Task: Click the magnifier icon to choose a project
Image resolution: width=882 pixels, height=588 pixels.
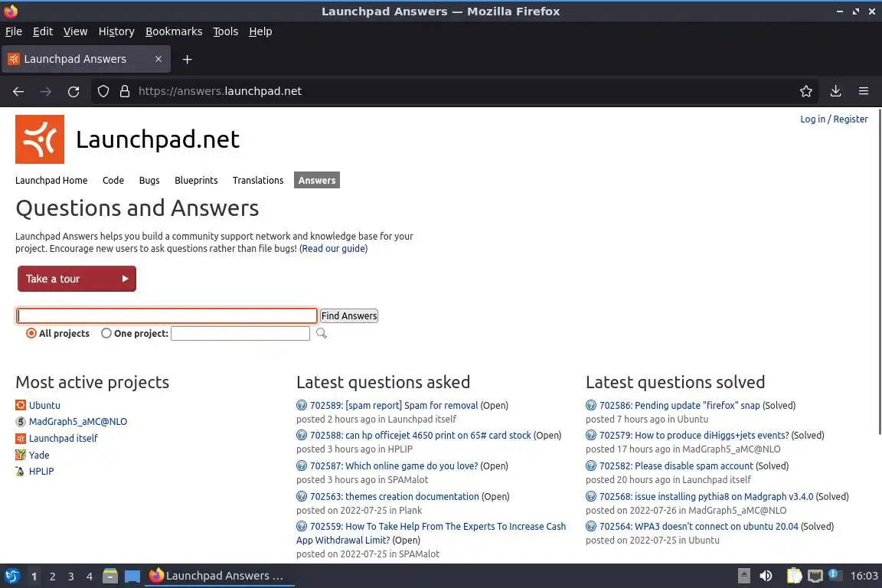Action: [322, 333]
